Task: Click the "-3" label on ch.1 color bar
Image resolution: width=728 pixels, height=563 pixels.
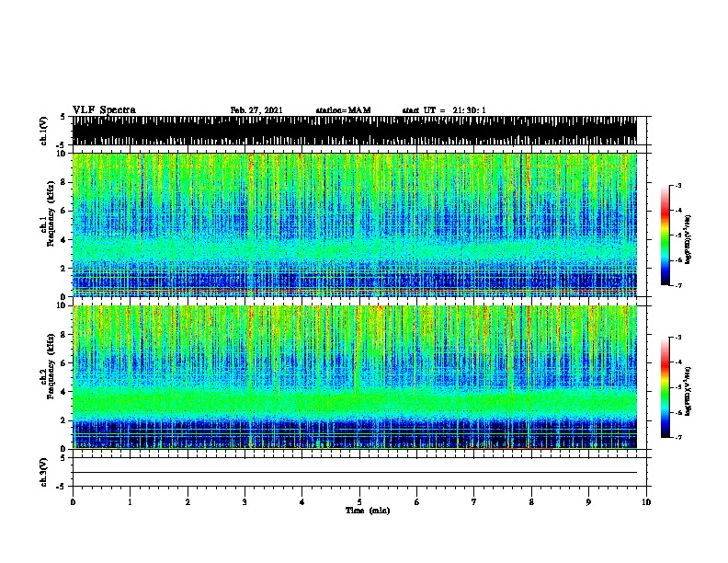Action: (677, 186)
